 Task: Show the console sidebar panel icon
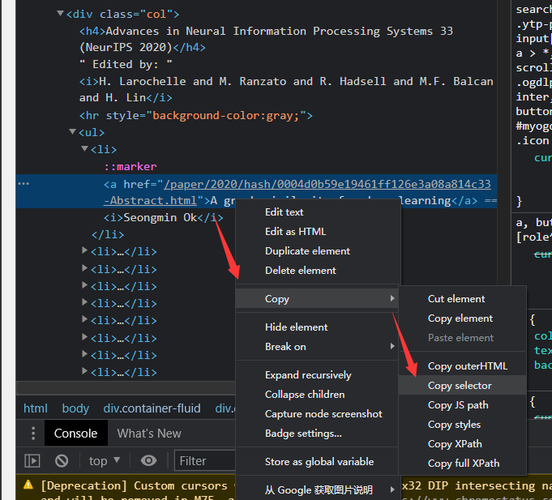click(x=32, y=461)
